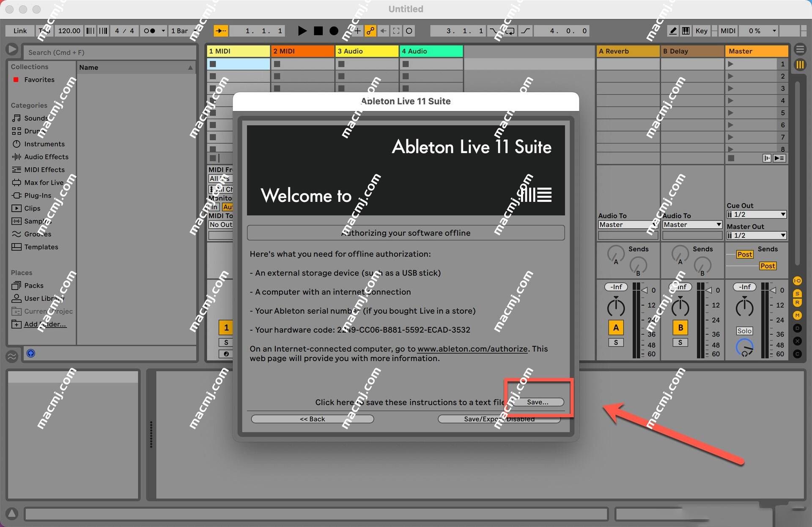
Task: Select the Instruments category in browser
Action: [44, 143]
